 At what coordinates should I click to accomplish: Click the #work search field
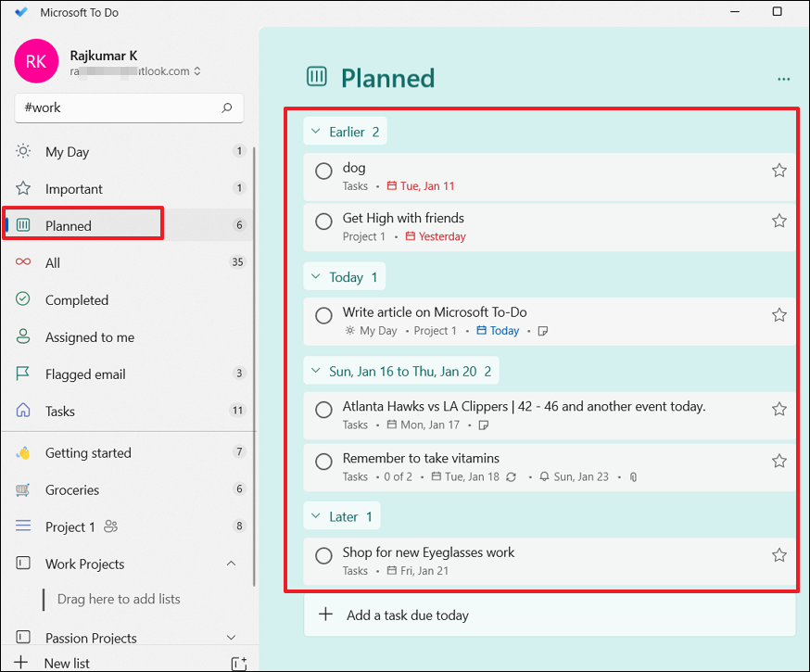click(129, 108)
